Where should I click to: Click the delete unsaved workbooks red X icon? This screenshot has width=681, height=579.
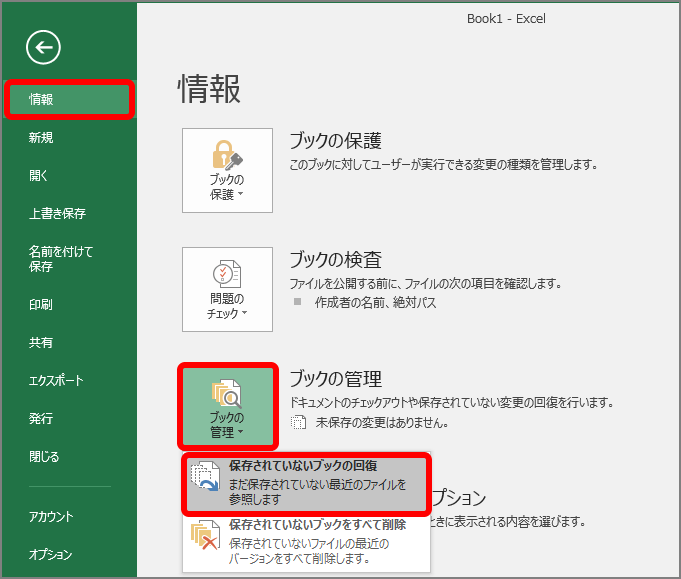[x=205, y=535]
